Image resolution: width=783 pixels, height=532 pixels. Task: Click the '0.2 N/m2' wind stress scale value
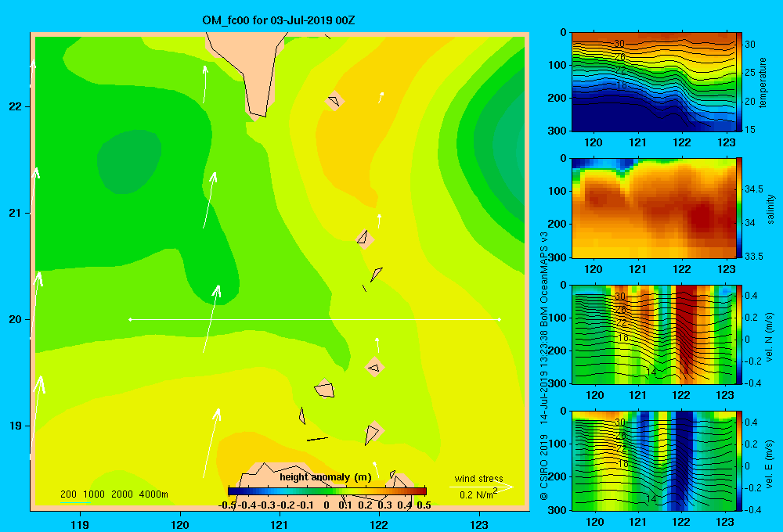click(478, 494)
